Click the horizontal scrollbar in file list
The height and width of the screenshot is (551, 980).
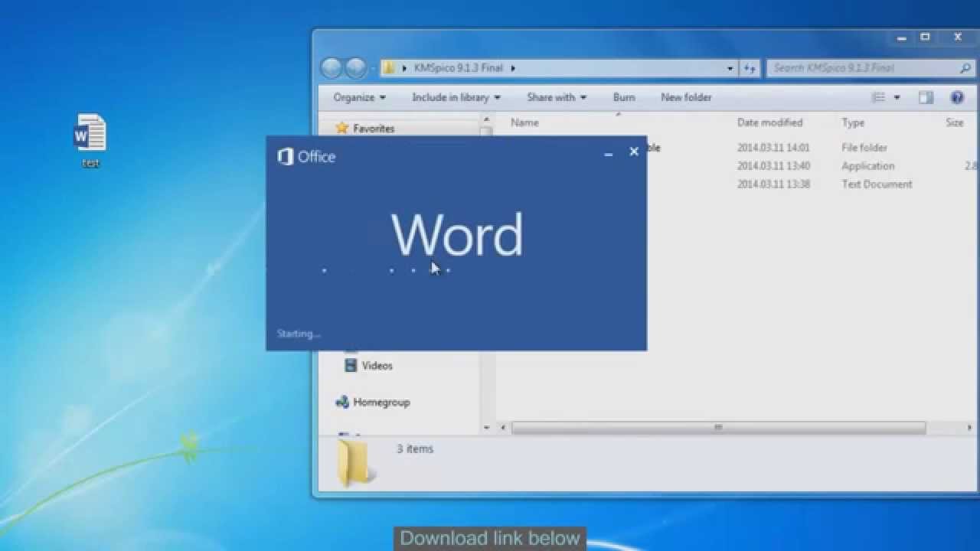point(718,428)
